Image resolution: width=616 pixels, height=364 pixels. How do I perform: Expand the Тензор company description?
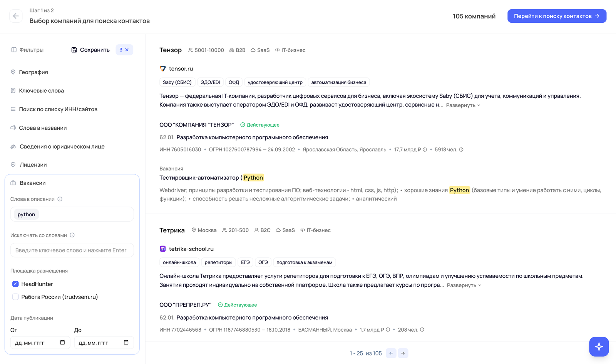[463, 105]
